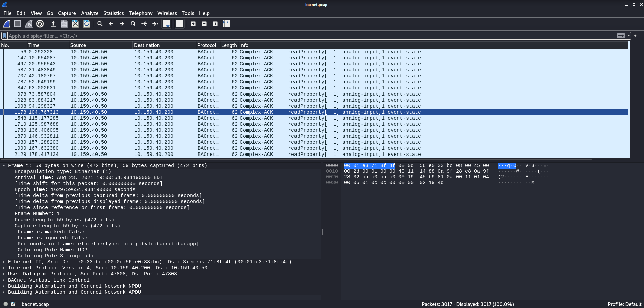Find a packet with the magnifier icon
The image size is (644, 308).
click(100, 24)
